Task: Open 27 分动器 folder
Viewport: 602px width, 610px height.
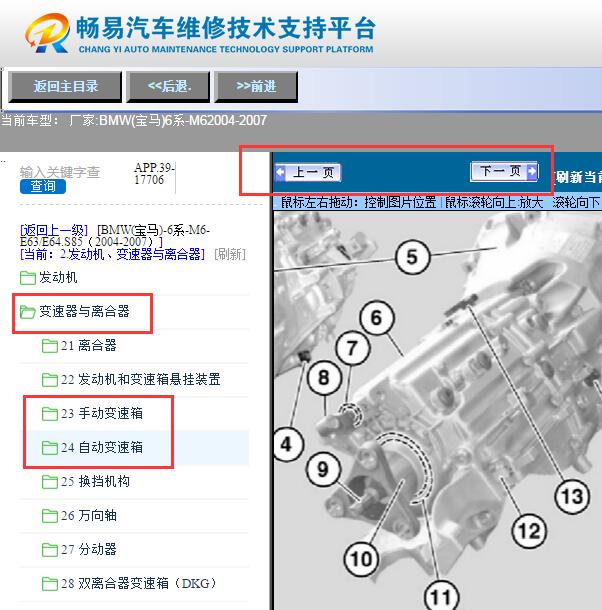Action: [x=89, y=549]
